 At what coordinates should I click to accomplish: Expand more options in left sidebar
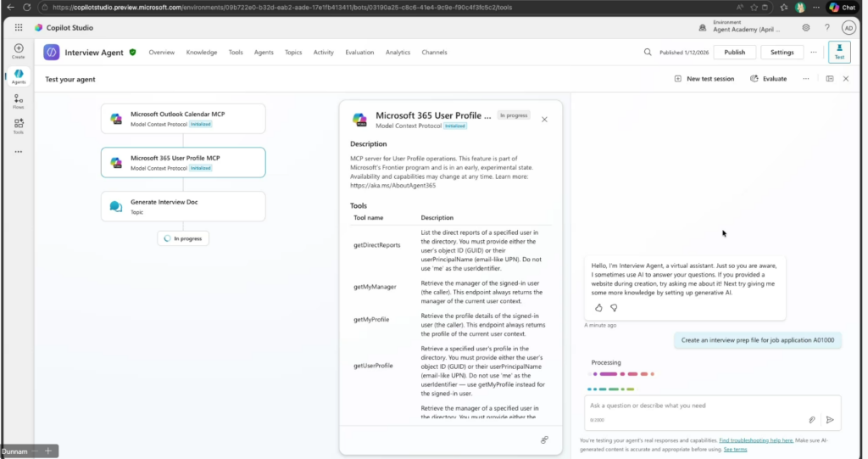pyautogui.click(x=19, y=152)
